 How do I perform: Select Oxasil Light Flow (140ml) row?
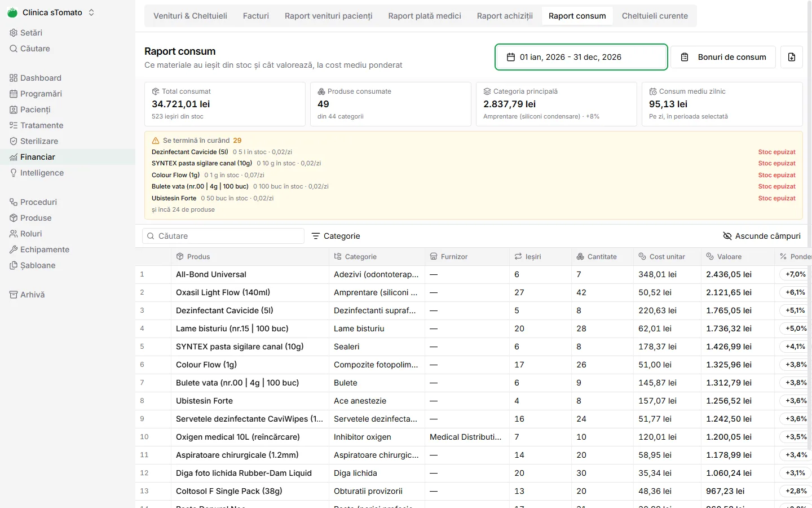pos(474,292)
